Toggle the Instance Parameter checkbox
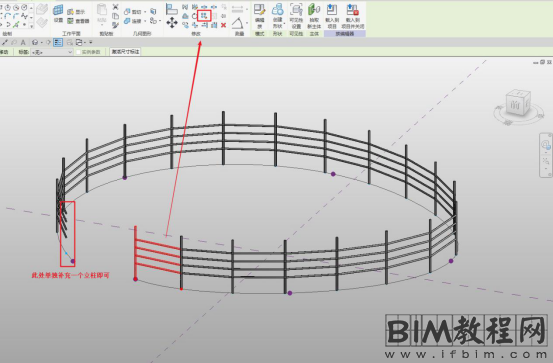 79,52
